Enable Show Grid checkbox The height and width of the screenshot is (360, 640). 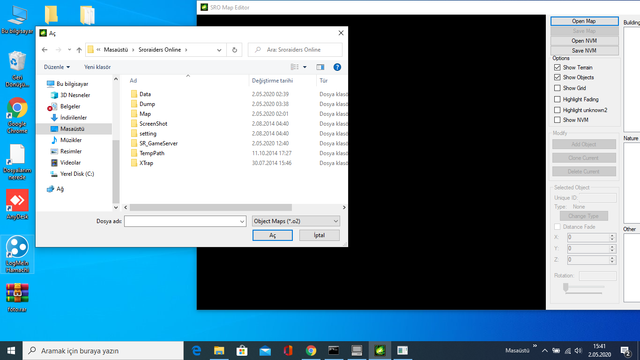pyautogui.click(x=557, y=88)
